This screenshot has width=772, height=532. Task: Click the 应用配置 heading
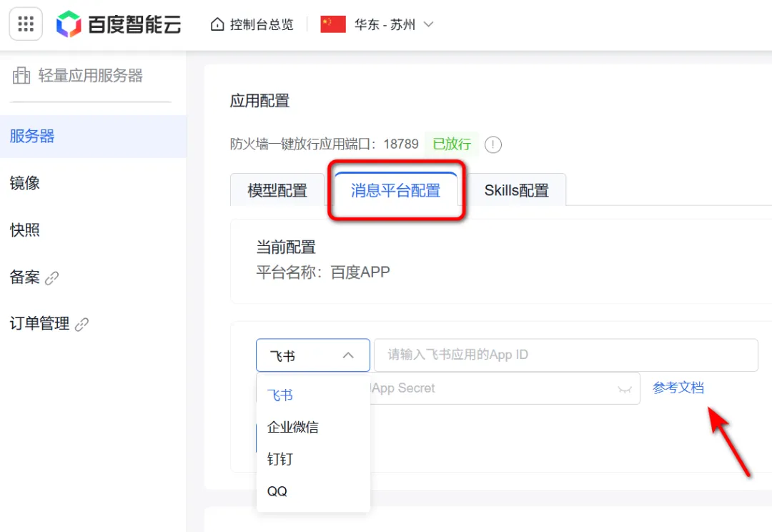click(259, 101)
